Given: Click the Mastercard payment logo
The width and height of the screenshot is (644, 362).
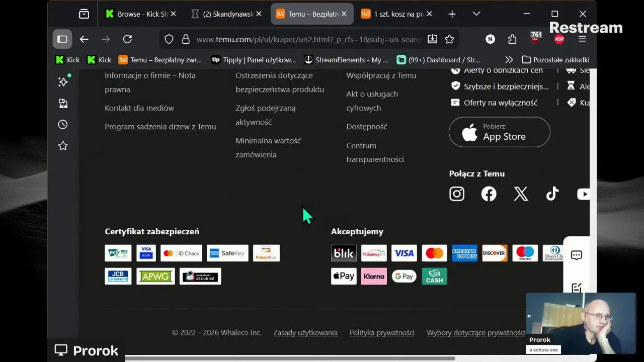Looking at the screenshot, I should click(x=434, y=253).
